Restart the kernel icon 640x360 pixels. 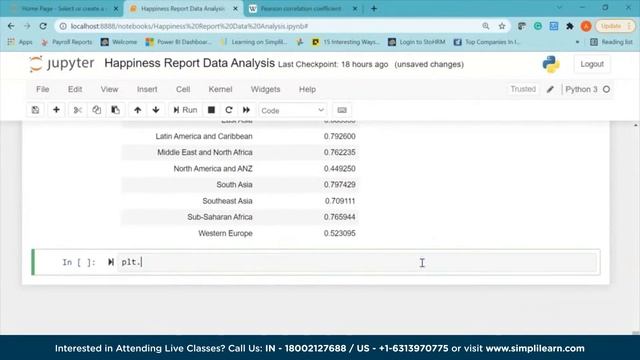tap(229, 110)
